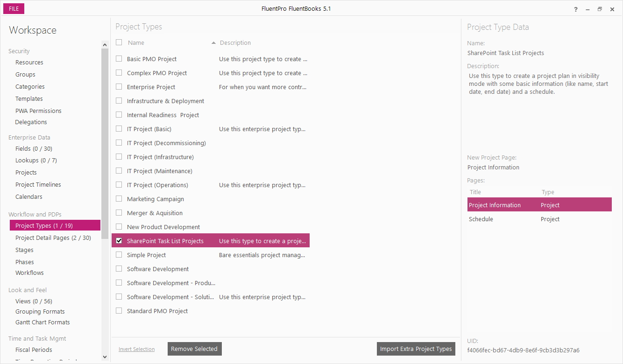
Task: Minimize the FluentBooks window
Action: tap(588, 9)
